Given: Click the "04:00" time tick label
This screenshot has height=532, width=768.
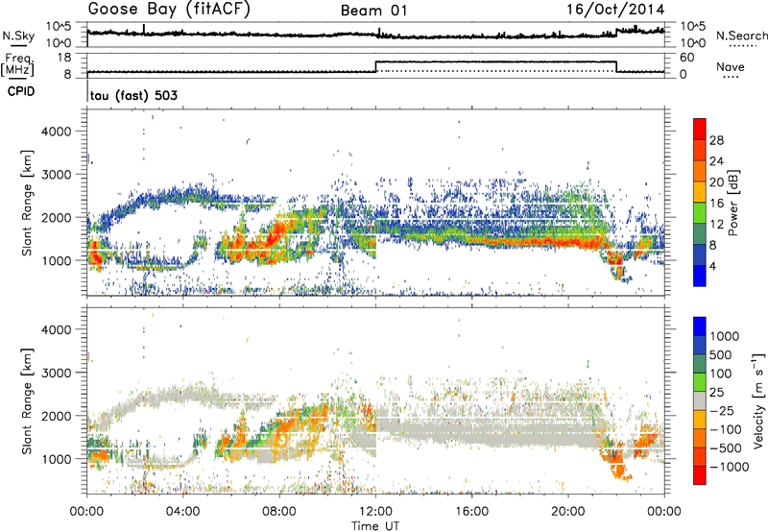Looking at the screenshot, I should [x=182, y=512].
